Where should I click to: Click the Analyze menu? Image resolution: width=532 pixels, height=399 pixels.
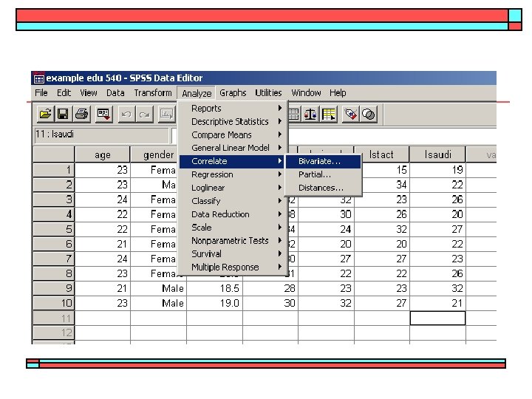[197, 93]
